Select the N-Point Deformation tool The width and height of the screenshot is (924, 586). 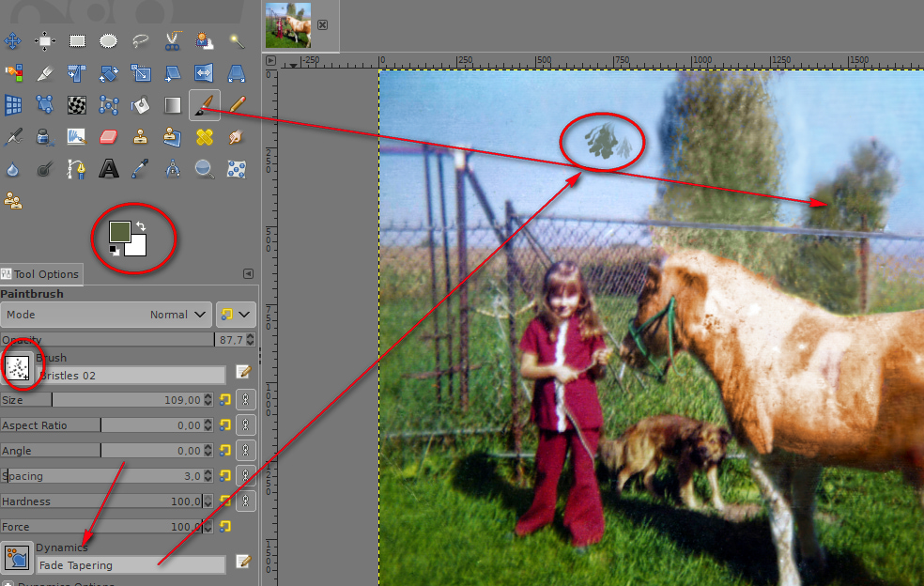[x=237, y=169]
